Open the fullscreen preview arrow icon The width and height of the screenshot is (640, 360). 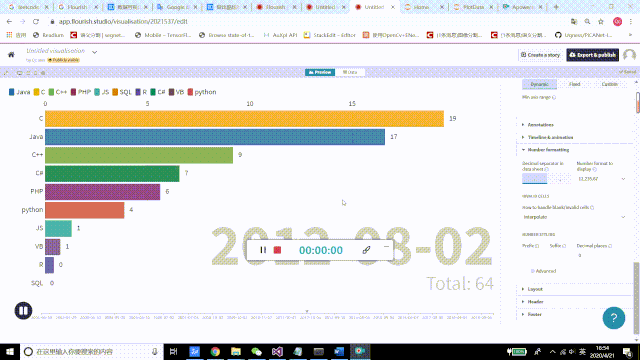[6, 73]
